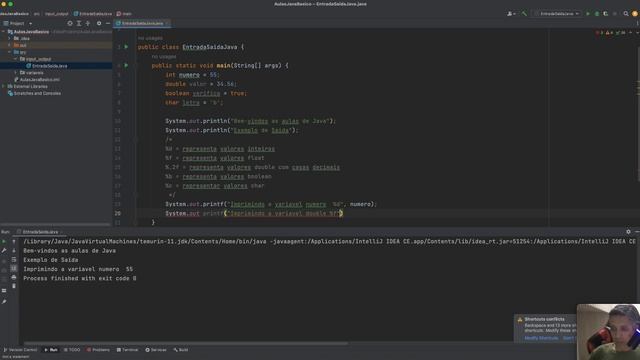Click the down arrow in Run console toolbar

tap(14, 251)
